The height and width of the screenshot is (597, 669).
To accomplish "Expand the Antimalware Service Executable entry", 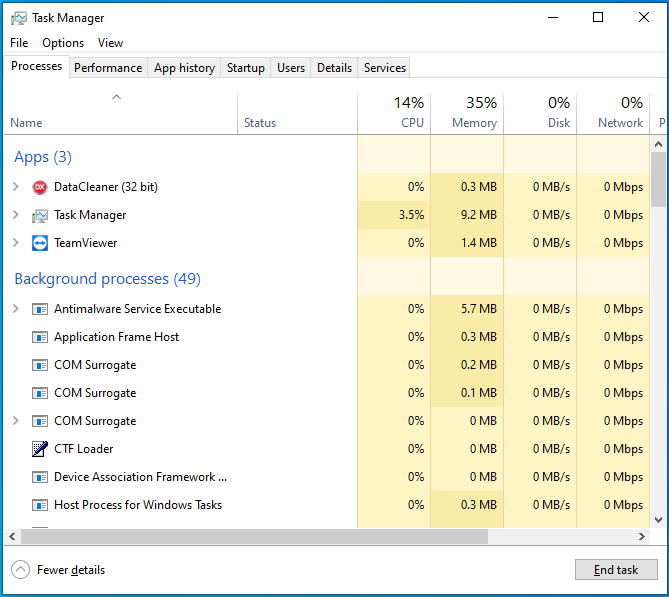I will [15, 309].
